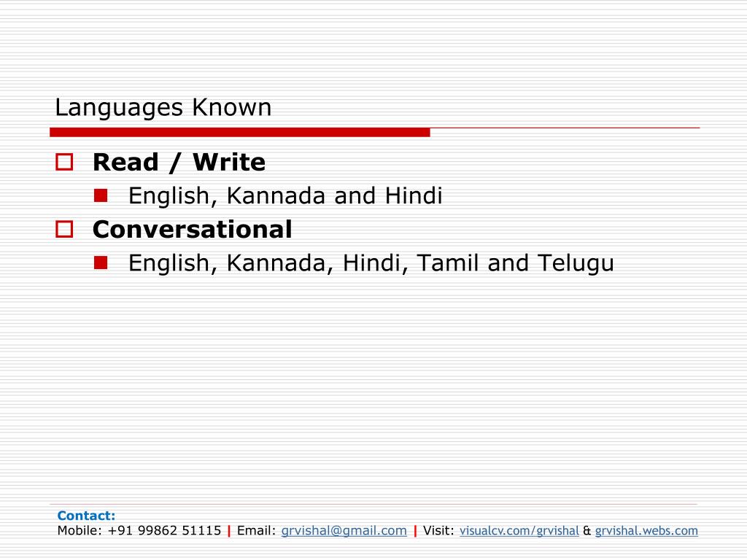This screenshot has height=560, width=747.
Task: Click mobile number '+91 99862 51115'
Action: coord(164,531)
